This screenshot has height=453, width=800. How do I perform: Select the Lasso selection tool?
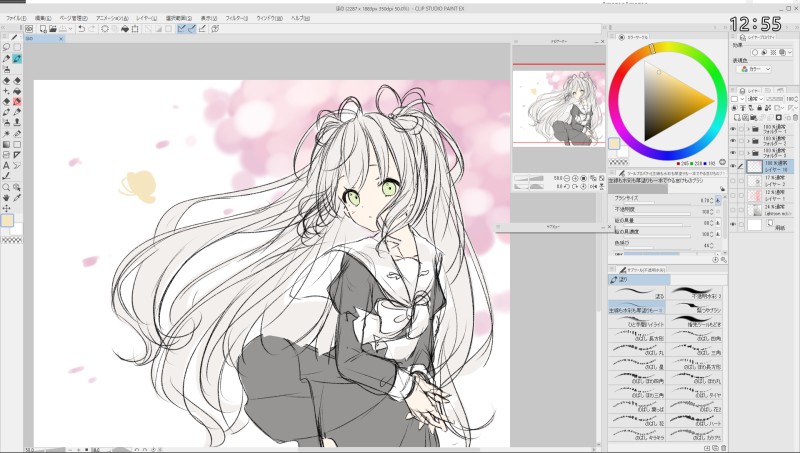pos(6,47)
